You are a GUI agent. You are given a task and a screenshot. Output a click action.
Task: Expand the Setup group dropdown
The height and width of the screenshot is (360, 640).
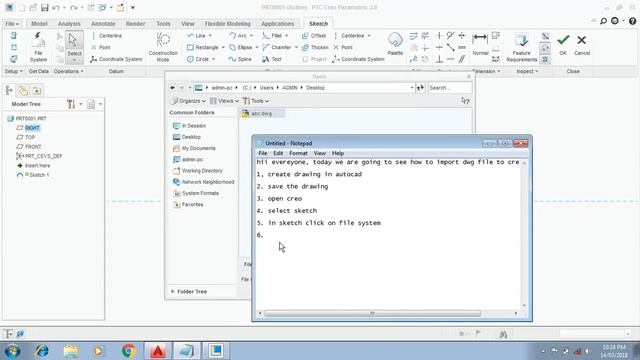(13, 71)
